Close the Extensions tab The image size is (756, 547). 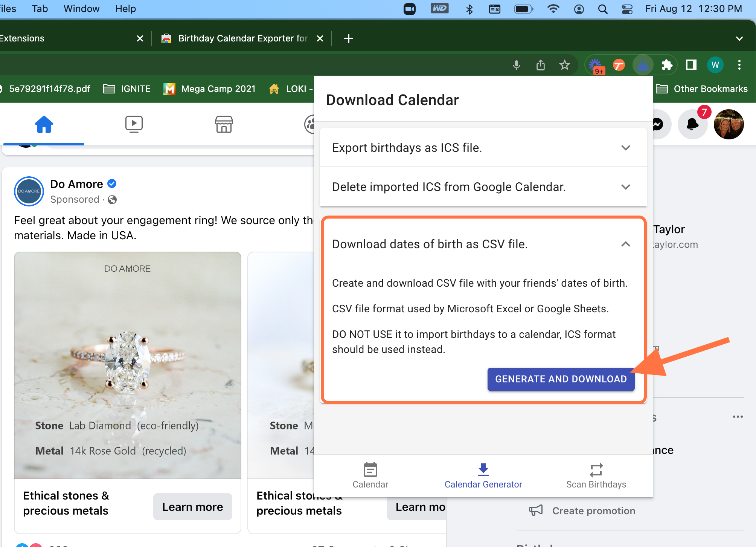(140, 38)
